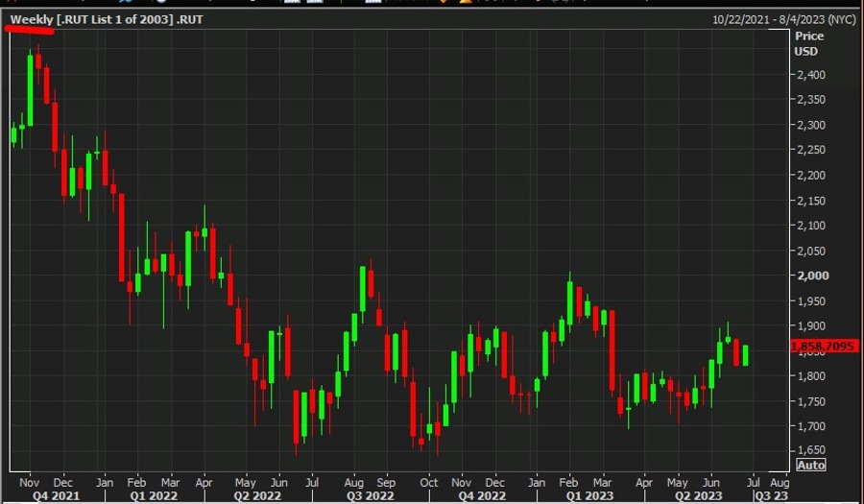Click the Jul month label above Q3 23
This screenshot has width=864, height=504.
pos(754,483)
